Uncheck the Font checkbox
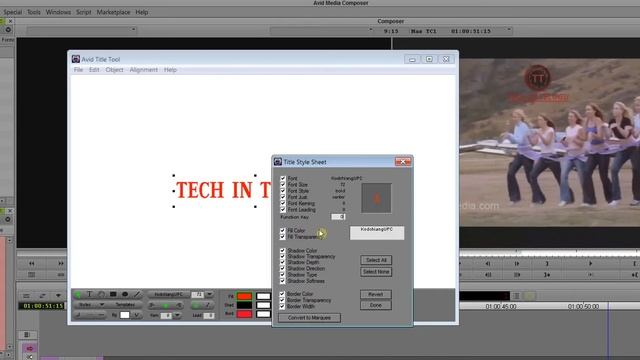Image resolution: width=640 pixels, height=360 pixels. point(282,178)
